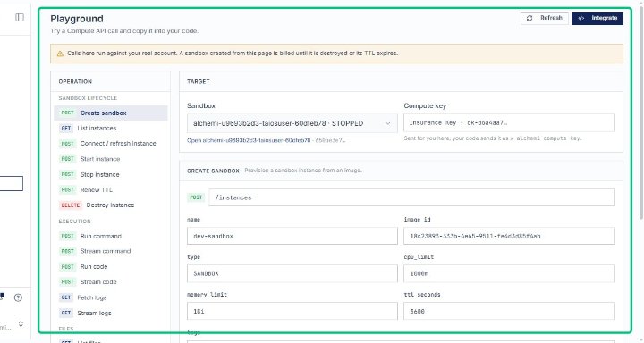This screenshot has width=644, height=343.
Task: Select the Run code operation
Action: pyautogui.click(x=111, y=267)
